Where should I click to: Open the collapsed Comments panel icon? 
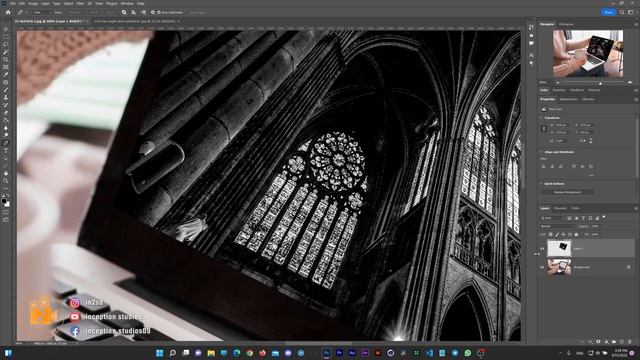[x=531, y=43]
